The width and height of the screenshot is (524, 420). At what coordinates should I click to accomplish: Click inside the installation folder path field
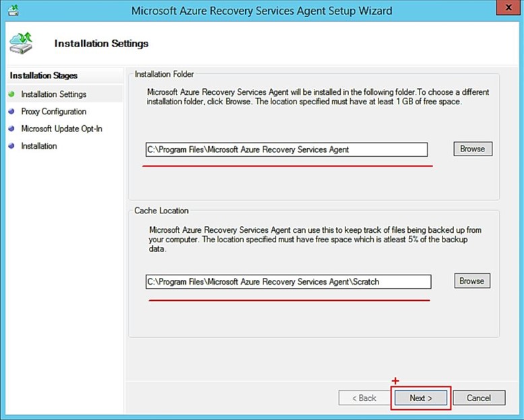(286, 149)
